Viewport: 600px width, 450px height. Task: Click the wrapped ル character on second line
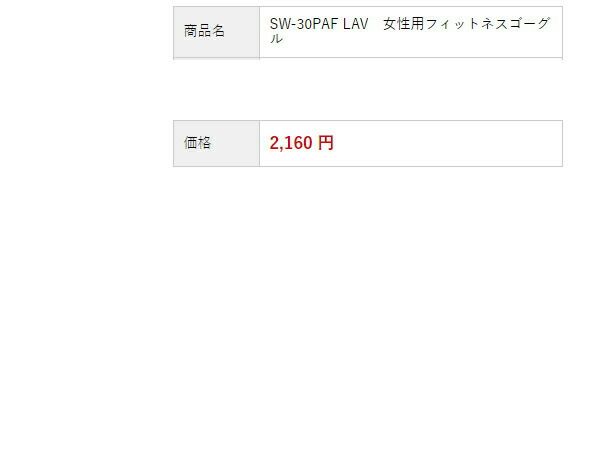point(276,38)
